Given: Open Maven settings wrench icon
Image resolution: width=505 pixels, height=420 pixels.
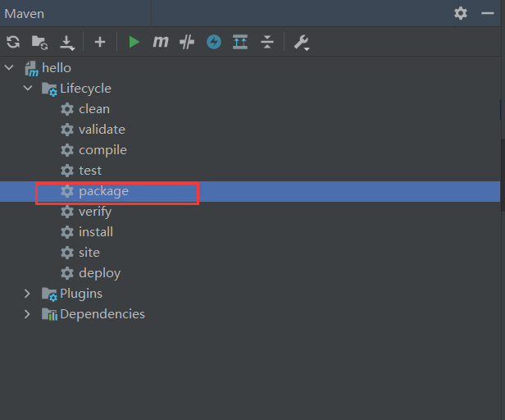Looking at the screenshot, I should click(302, 43).
